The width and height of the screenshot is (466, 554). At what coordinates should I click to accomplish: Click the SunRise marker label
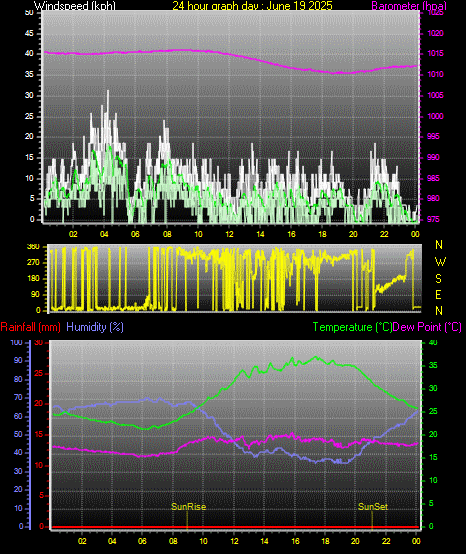(x=189, y=507)
